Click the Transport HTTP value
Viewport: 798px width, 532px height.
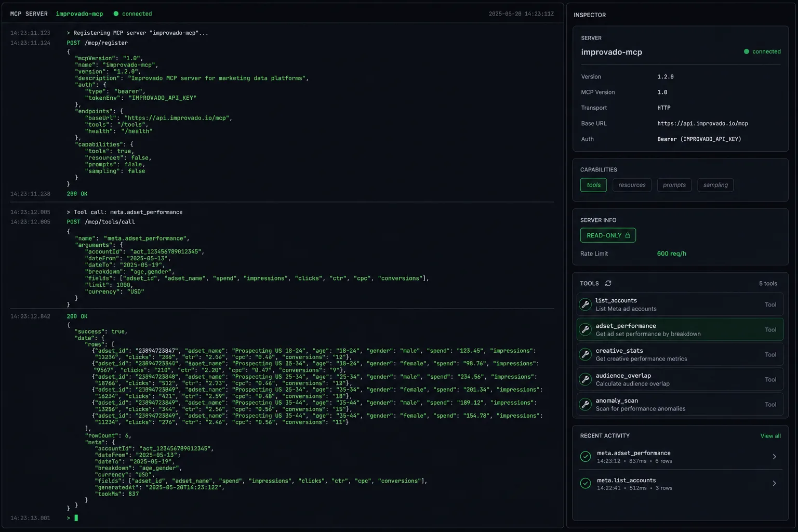[x=664, y=108]
